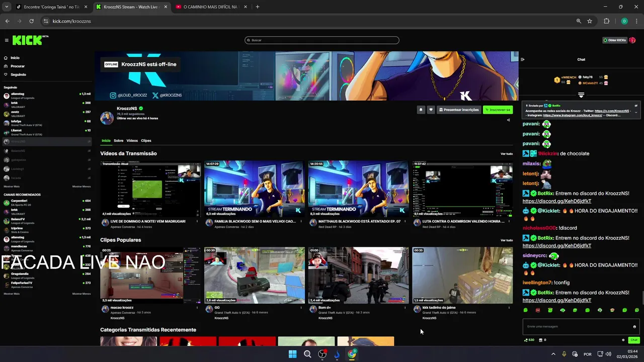This screenshot has height=362, width=644.
Task: Open FelipeFariasTV in recommended channels
Action: [x=47, y=285]
